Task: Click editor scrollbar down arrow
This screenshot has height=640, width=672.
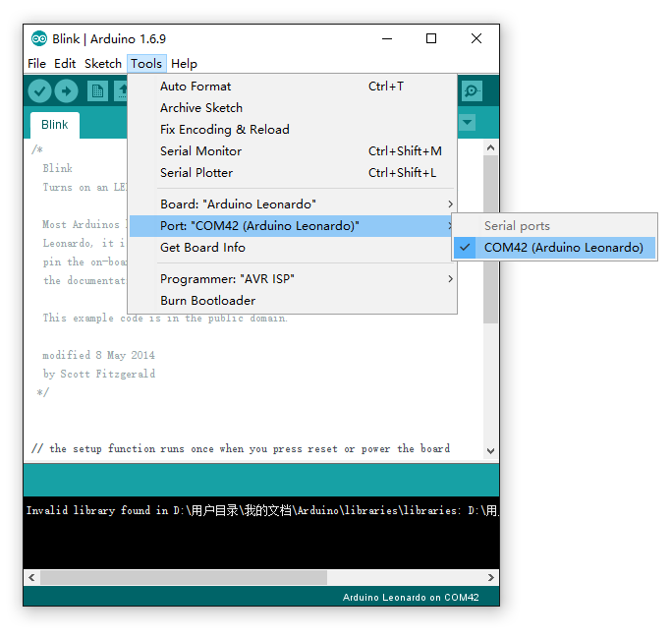Action: point(490,451)
